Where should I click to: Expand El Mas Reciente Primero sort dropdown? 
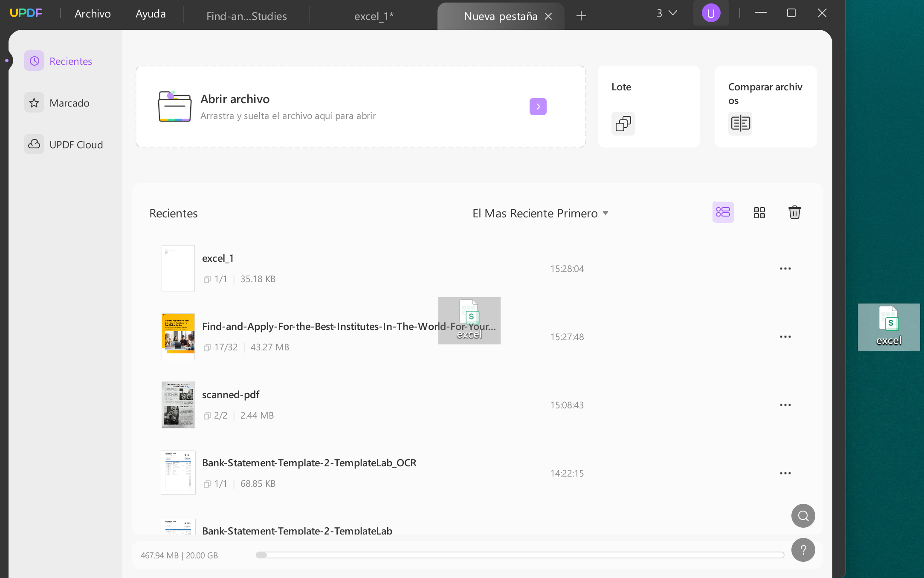[x=541, y=213]
